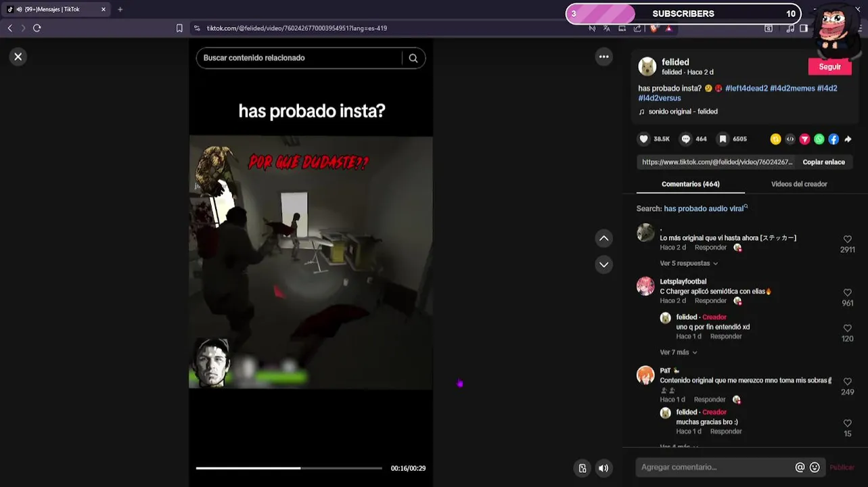The image size is (868, 487).
Task: Open comments via the speech bubble icon
Action: coord(686,139)
